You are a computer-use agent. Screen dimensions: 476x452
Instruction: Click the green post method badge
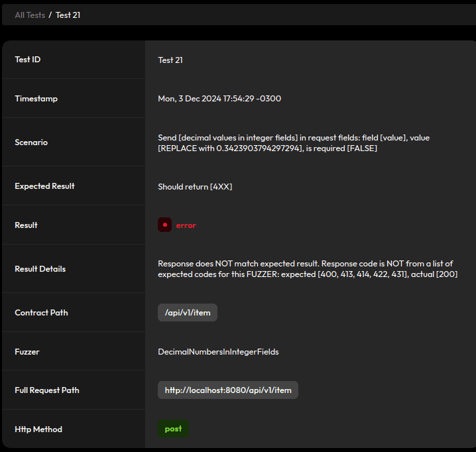173,429
